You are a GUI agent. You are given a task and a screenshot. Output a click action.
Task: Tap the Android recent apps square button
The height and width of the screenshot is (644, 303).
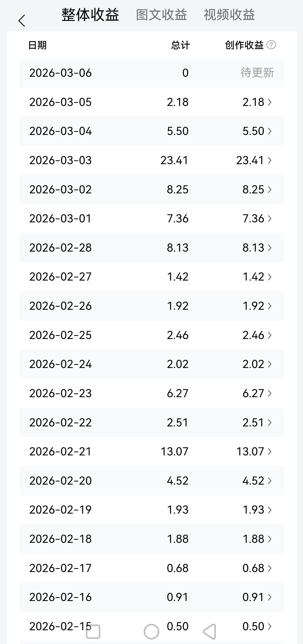point(93,631)
